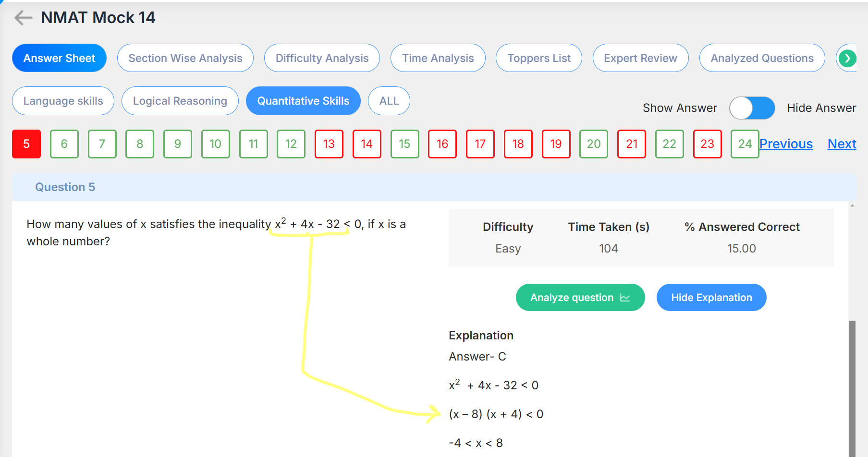The image size is (868, 457).
Task: Open the Difficulty Analysis tab
Action: [322, 58]
